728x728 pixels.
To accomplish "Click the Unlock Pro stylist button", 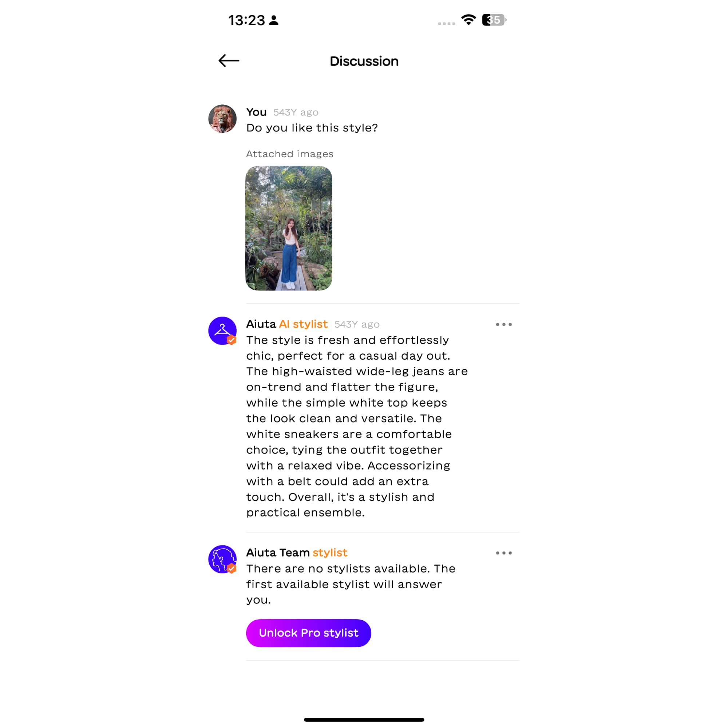I will 309,633.
